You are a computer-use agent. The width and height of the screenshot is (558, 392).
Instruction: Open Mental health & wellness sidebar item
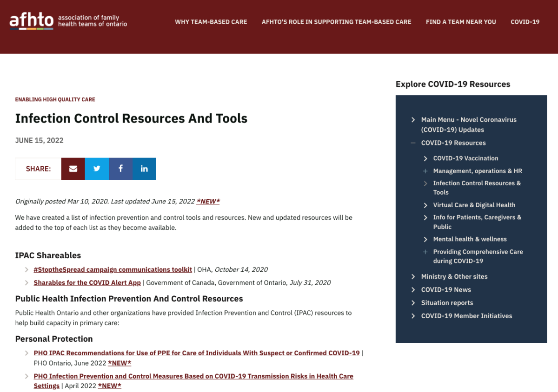click(x=470, y=239)
